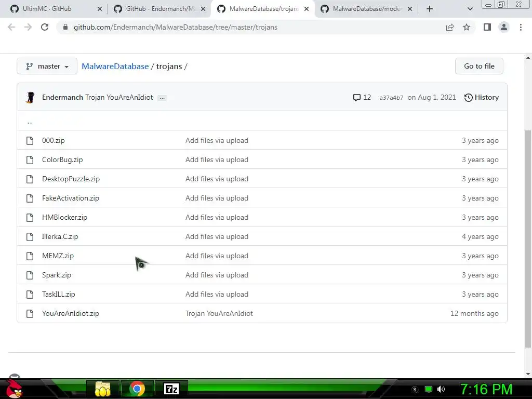Viewport: 532px width, 399px height.
Task: Open the Angry Birds start button
Action: pyautogui.click(x=14, y=388)
